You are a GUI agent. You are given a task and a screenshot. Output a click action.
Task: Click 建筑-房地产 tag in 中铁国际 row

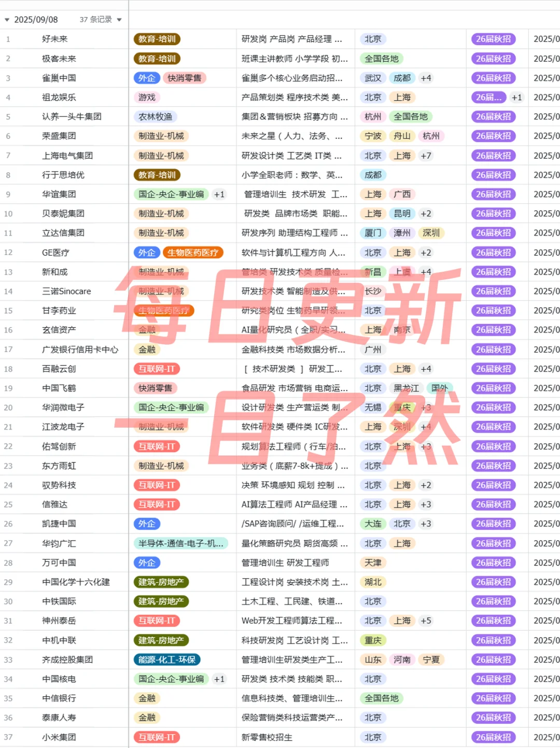pyautogui.click(x=161, y=601)
